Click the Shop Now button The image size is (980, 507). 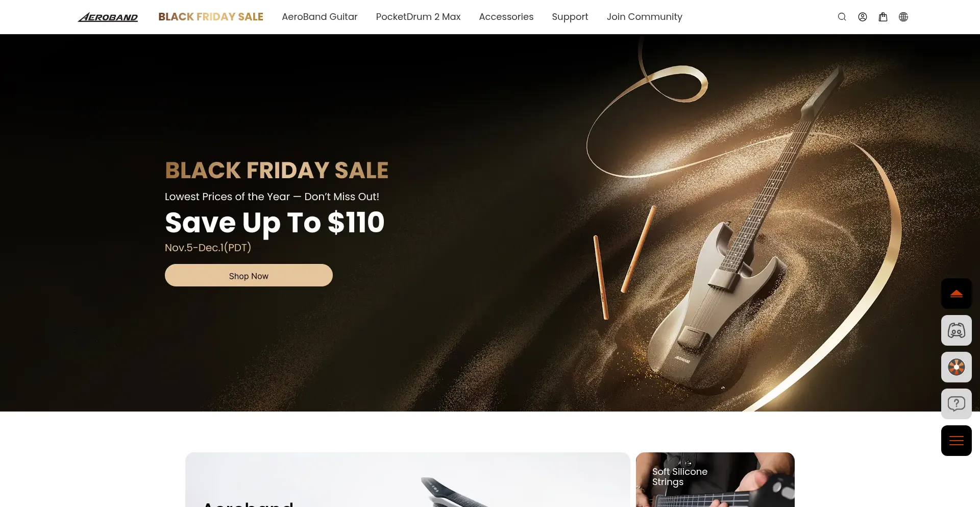[249, 275]
